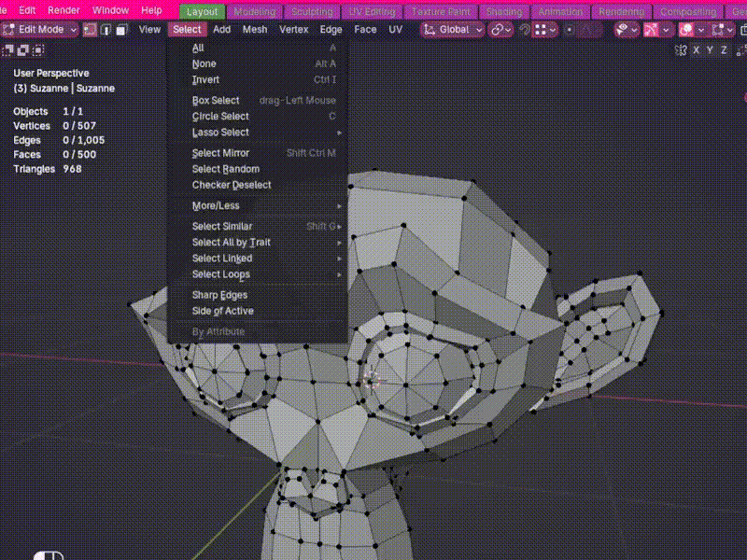Viewport: 747px width, 560px height.
Task: Open the Edge menu
Action: point(331,30)
